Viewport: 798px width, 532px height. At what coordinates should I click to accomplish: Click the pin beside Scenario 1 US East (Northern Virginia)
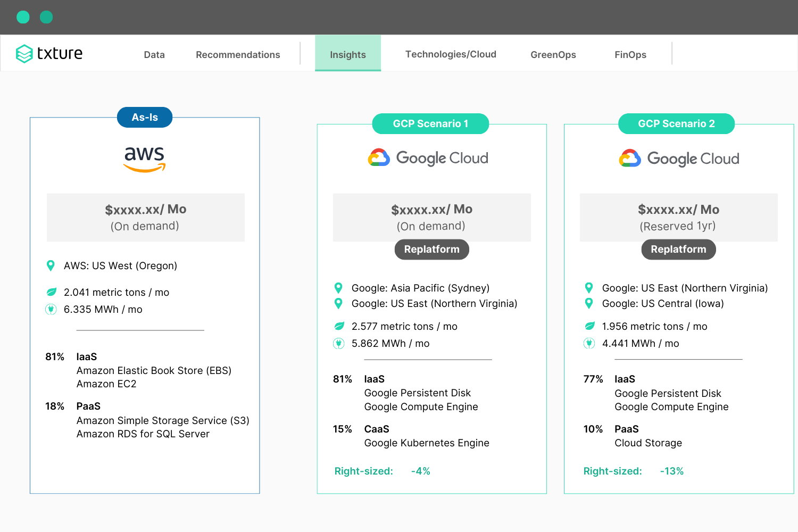[x=338, y=303]
